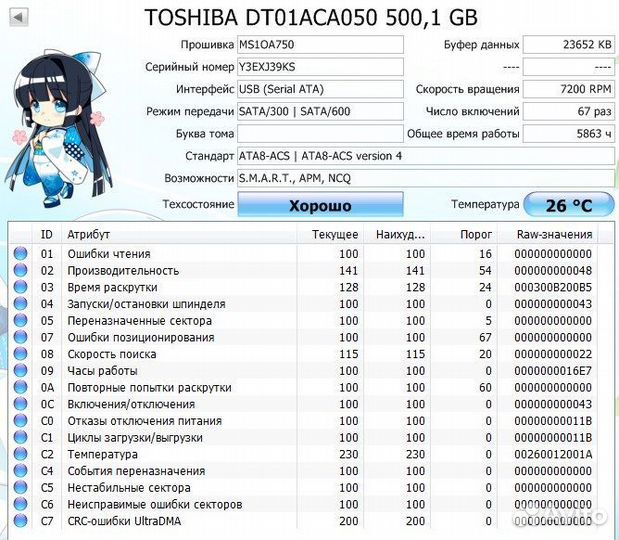The width and height of the screenshot is (619, 540).
Task: Click status orb beside Время раскрутки
Action: coord(20,287)
